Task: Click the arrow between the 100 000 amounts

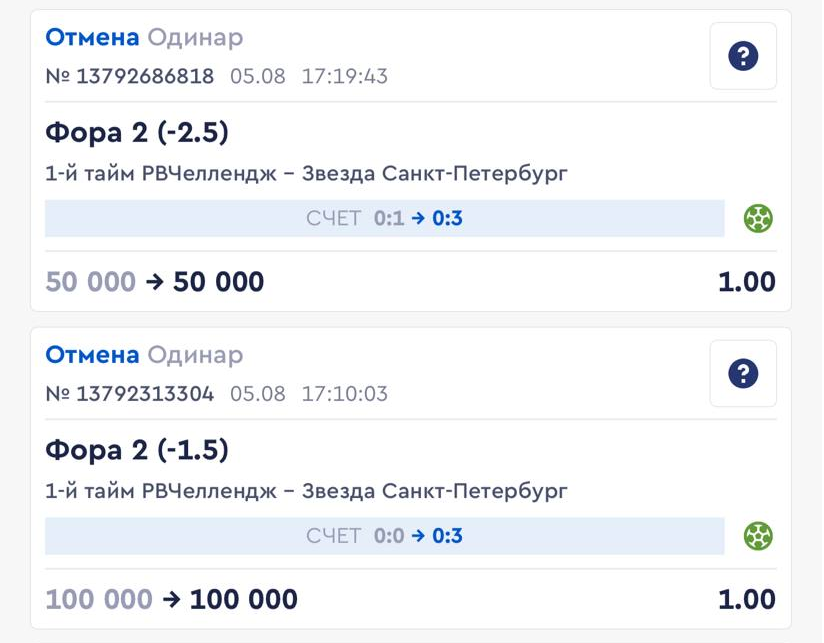Action: coord(171,600)
